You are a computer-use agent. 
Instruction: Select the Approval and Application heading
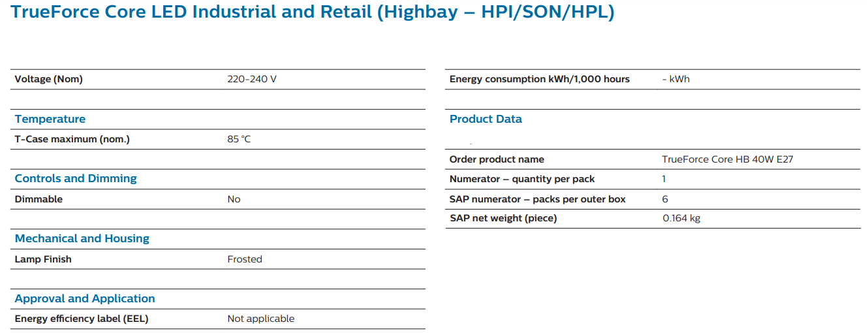[85, 298]
